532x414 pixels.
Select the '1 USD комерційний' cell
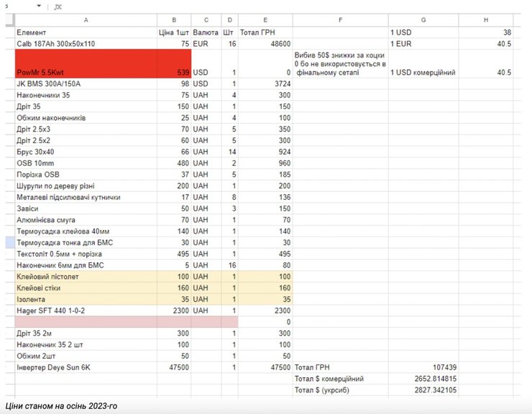pyautogui.click(x=423, y=73)
